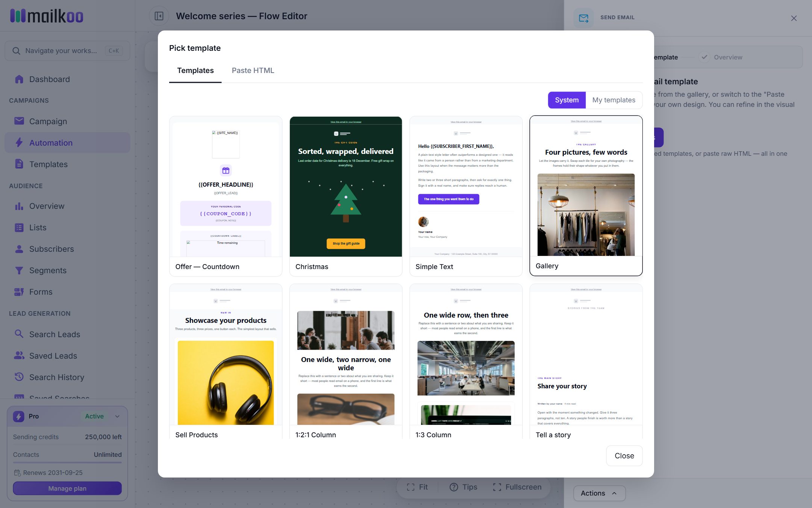Click the Lists icon in sidebar
The height and width of the screenshot is (508, 812).
coord(19,227)
